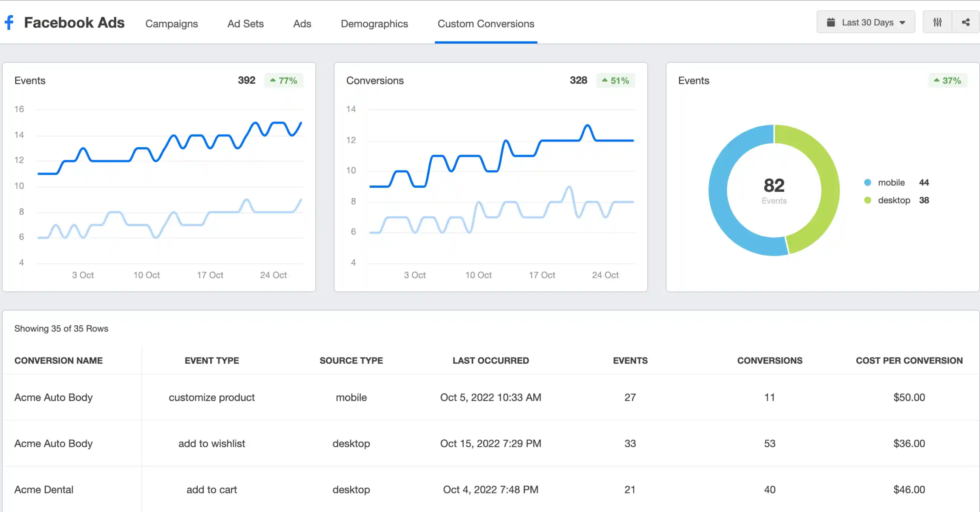Click the share icon button
The width and height of the screenshot is (980, 512).
point(966,23)
